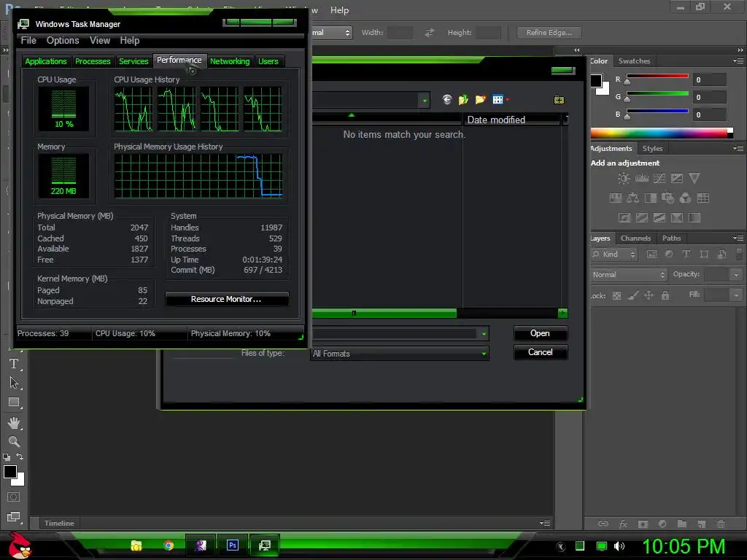This screenshot has height=560, width=747.
Task: Click the Photoshop taskbar icon
Action: click(x=233, y=545)
